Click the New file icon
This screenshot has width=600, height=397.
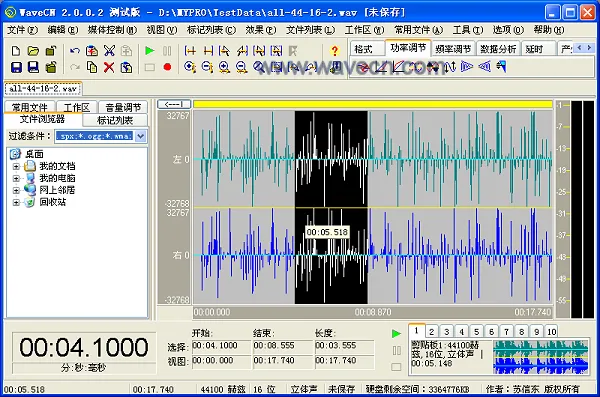16,51
